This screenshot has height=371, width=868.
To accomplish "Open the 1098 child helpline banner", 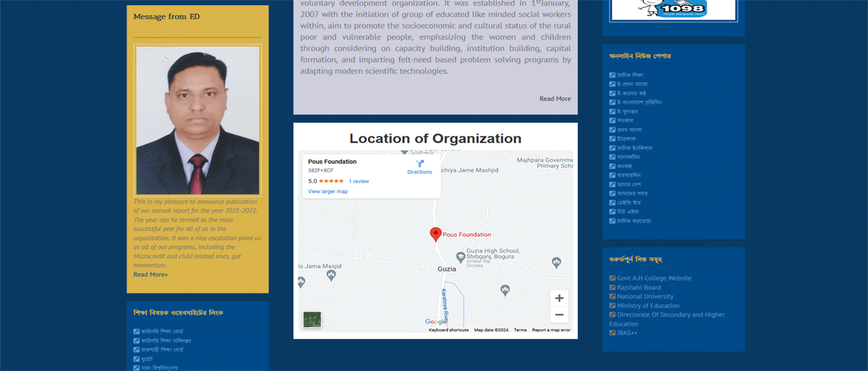I will tap(673, 10).
